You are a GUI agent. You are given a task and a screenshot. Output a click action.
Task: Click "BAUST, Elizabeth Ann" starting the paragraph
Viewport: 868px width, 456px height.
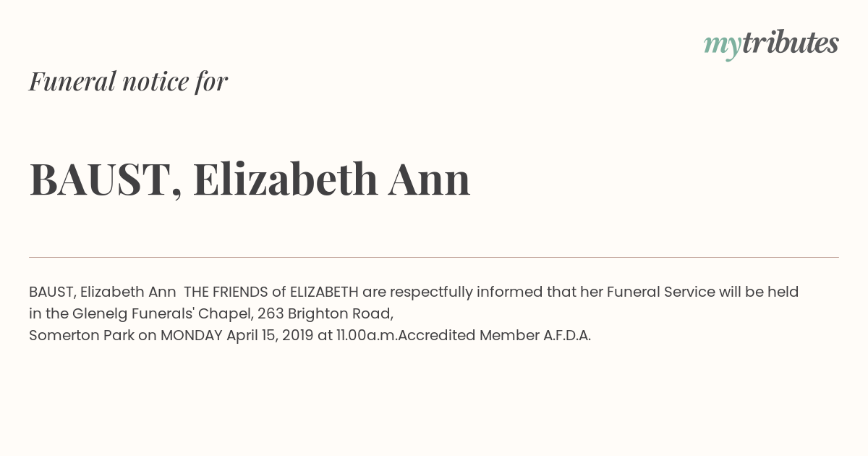pyautogui.click(x=103, y=292)
